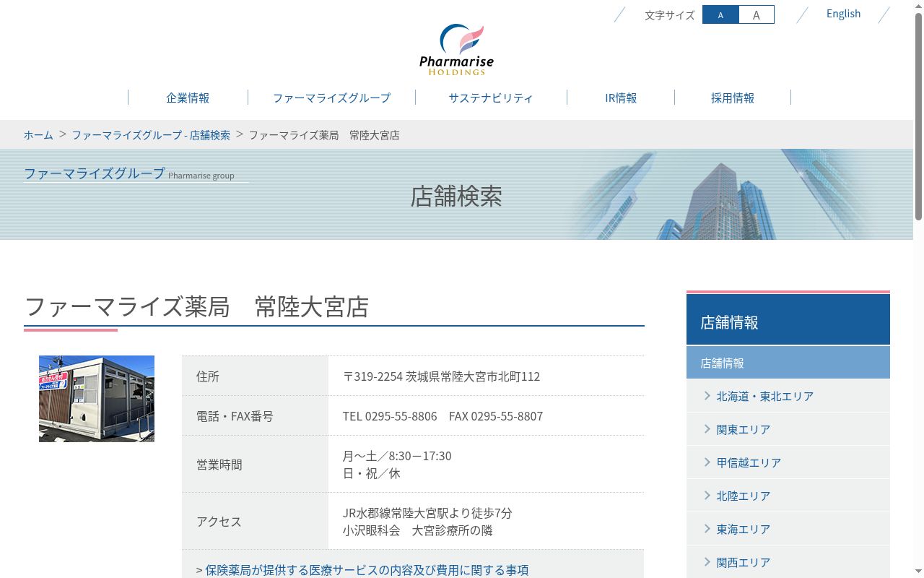
Task: Open ファーマライズグループ - 店舗検索 breadcrumb link
Action: pyautogui.click(x=151, y=135)
